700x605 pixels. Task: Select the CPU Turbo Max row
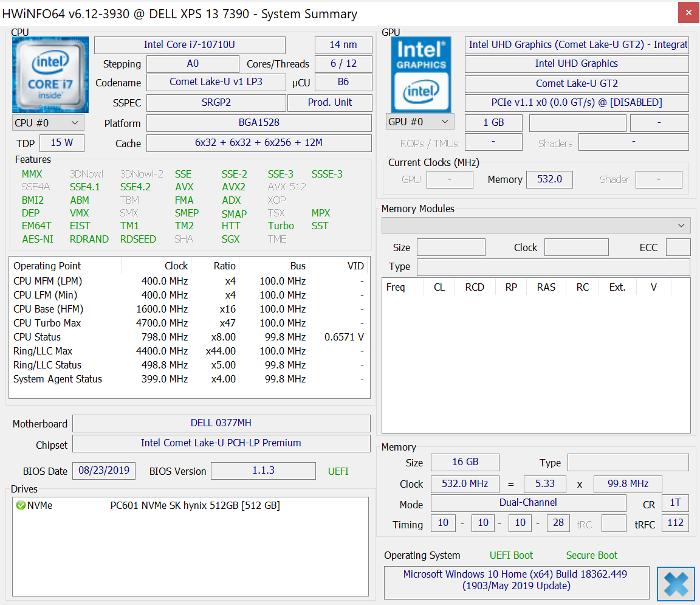click(x=47, y=323)
